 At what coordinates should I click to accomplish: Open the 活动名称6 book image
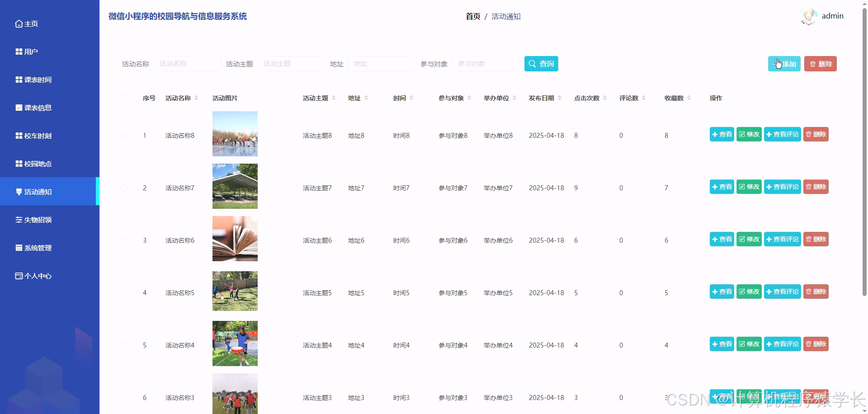(x=235, y=239)
